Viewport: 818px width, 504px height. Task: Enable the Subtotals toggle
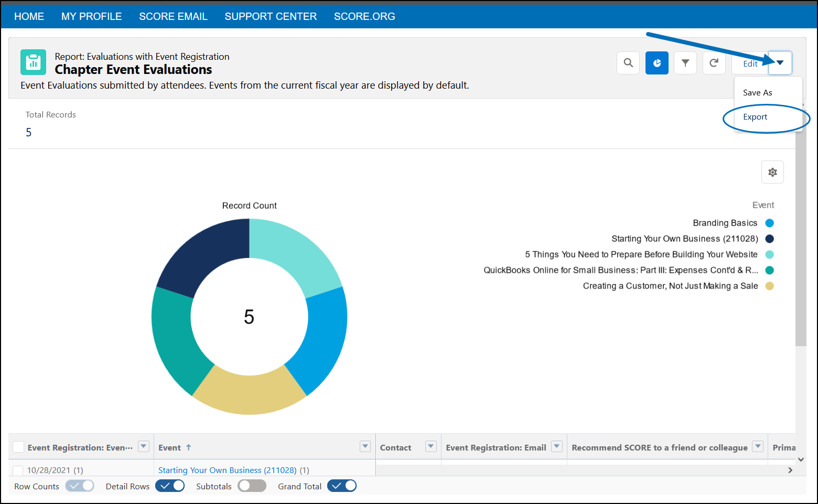tap(252, 486)
